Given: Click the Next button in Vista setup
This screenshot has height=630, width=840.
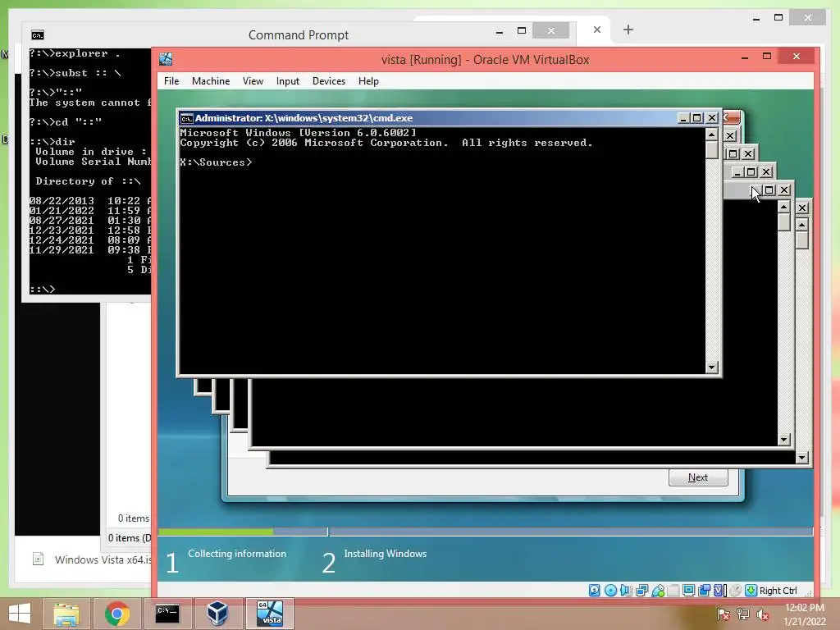Looking at the screenshot, I should pos(698,477).
